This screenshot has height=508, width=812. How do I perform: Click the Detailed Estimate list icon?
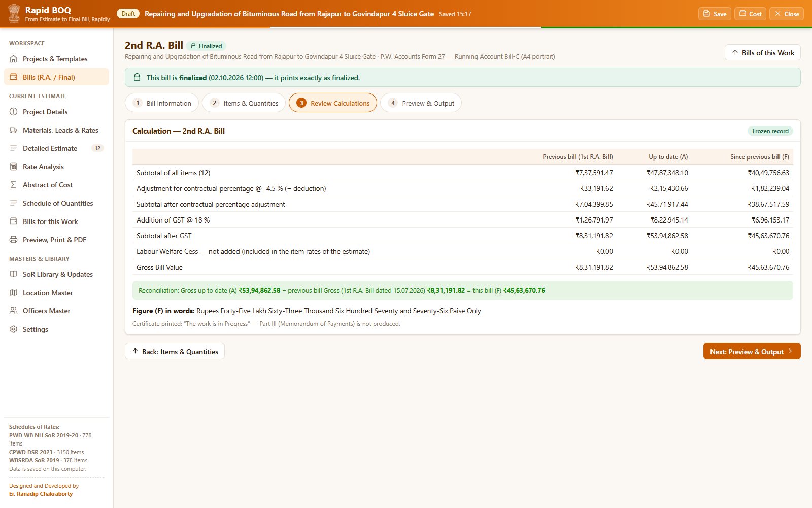point(14,148)
